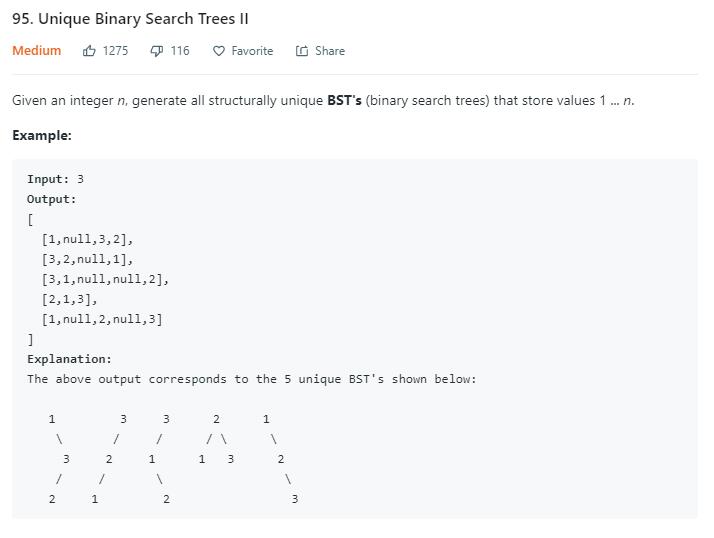Click the [1,null,3,2] output line

(x=87, y=239)
